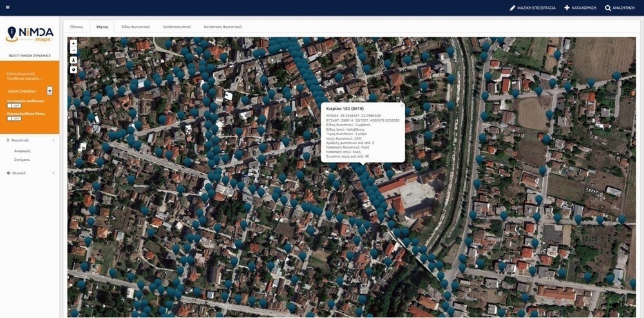Click the ΚΑΤΑΧΩΡΗΣΗ plus icon
This screenshot has height=318, width=644.
pyautogui.click(x=567, y=8)
